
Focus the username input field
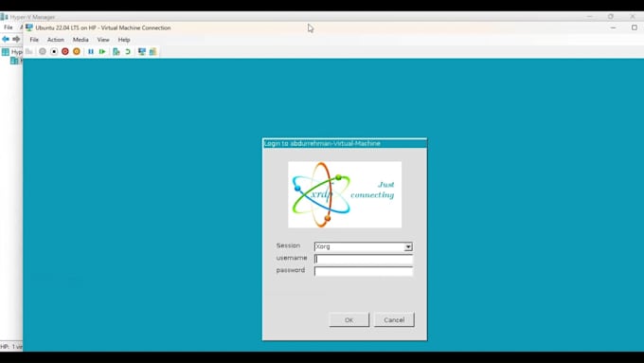tap(364, 259)
